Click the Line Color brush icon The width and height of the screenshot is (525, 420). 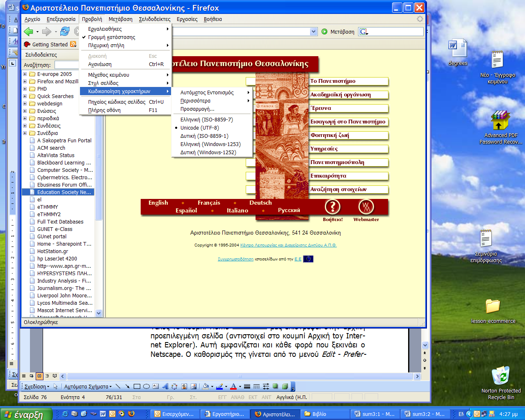pos(219,386)
